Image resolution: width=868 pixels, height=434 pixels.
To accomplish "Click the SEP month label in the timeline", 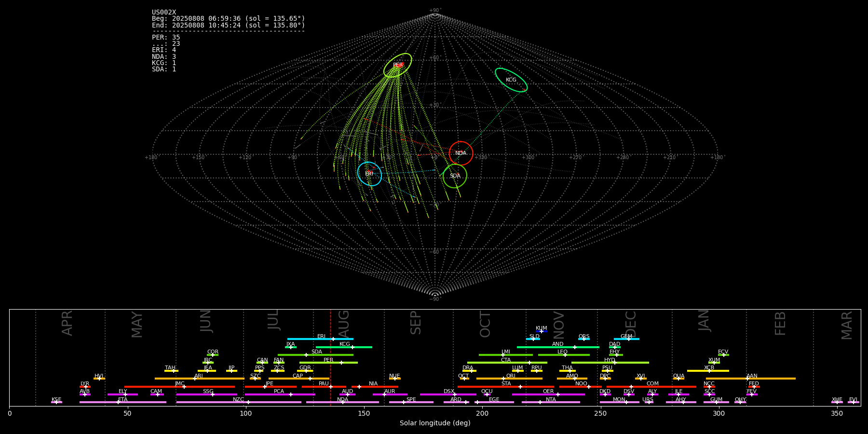I will point(416,323).
